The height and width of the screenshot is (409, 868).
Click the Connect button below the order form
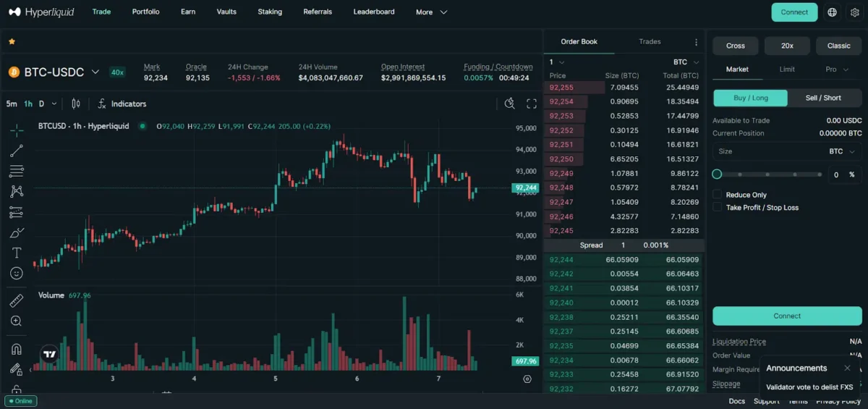coord(787,316)
